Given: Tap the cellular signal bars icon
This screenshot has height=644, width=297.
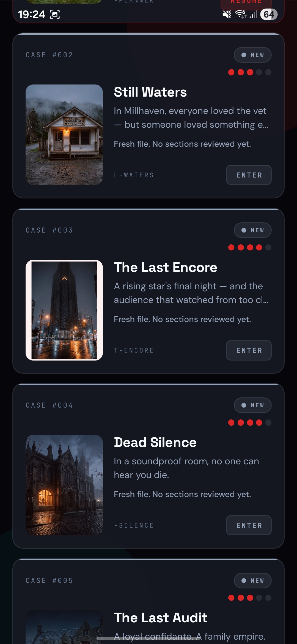Looking at the screenshot, I should pyautogui.click(x=253, y=14).
